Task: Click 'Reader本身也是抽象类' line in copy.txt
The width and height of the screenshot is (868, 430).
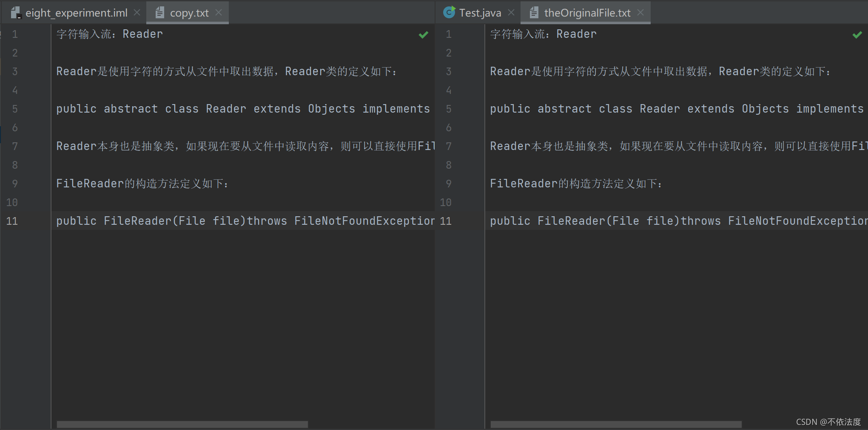Action: pos(245,146)
